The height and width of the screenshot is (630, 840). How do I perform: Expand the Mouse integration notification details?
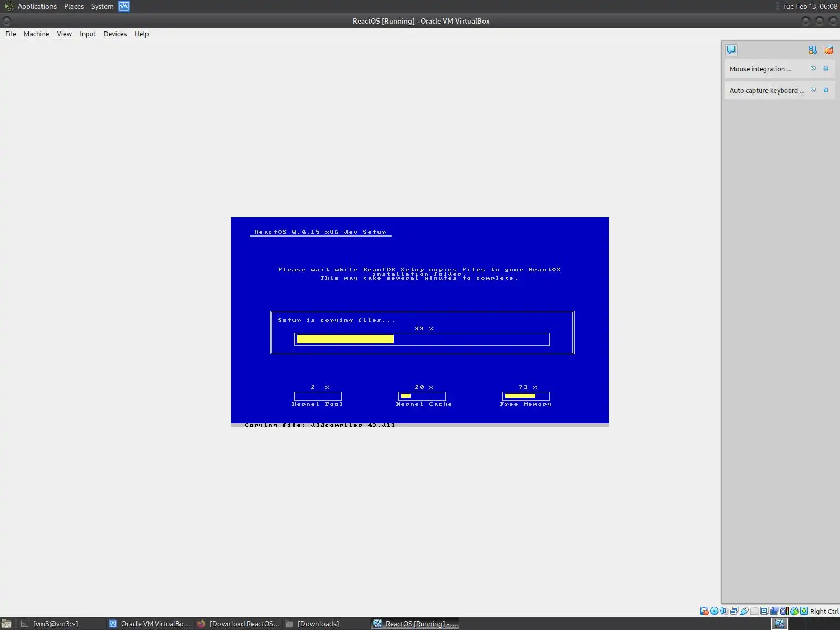813,69
